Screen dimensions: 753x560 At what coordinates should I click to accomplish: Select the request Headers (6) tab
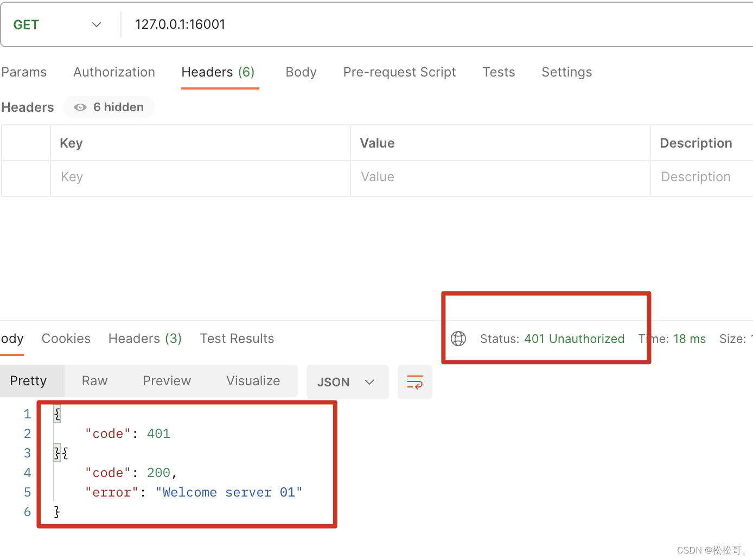point(218,72)
